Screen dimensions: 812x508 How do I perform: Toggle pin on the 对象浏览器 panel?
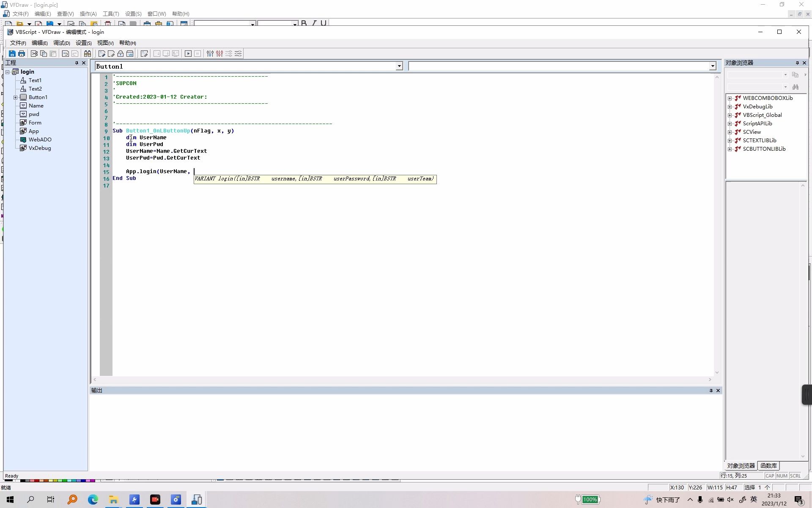point(797,63)
